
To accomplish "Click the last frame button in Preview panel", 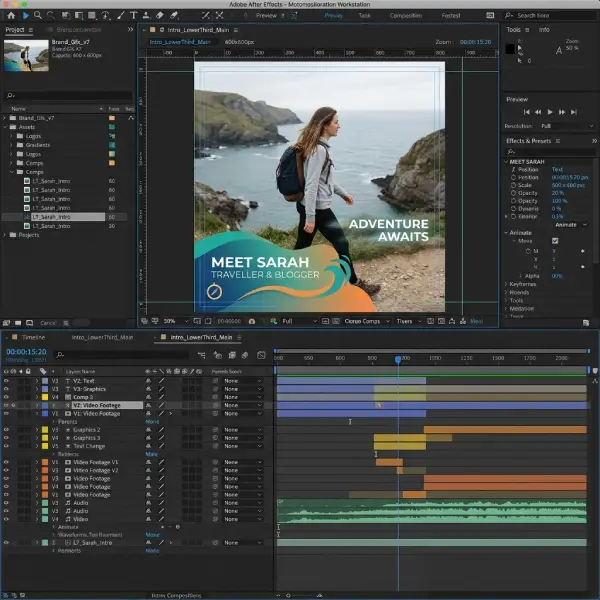I will tap(574, 112).
